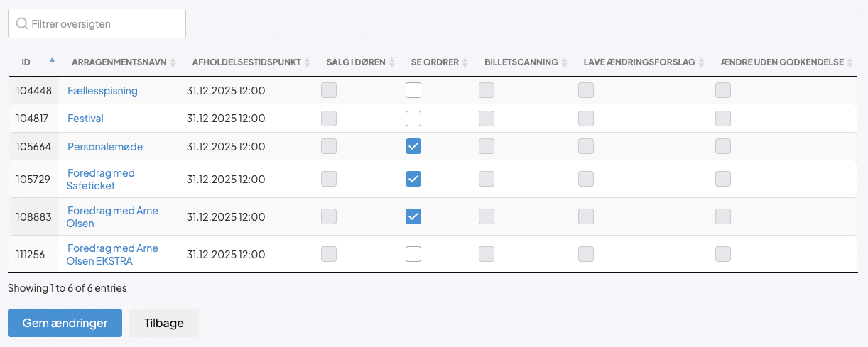Sort table by Salg i døren
The image size is (868, 347).
point(391,62)
